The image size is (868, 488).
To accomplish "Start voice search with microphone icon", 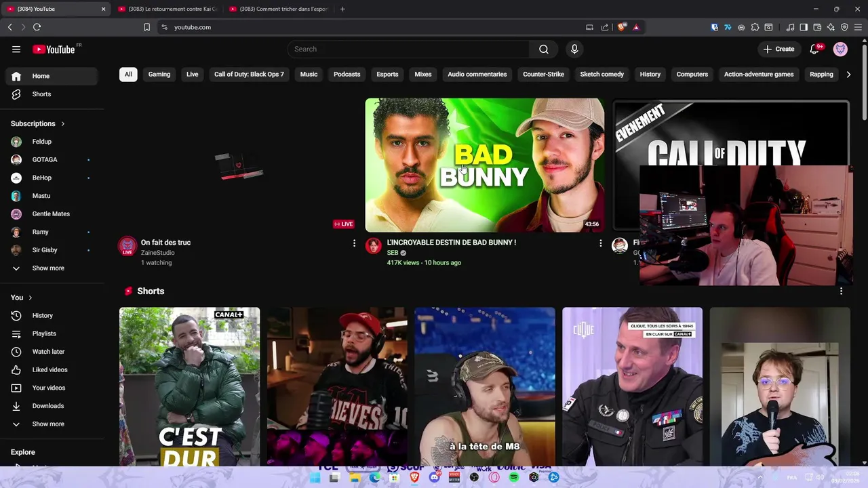I will (574, 49).
